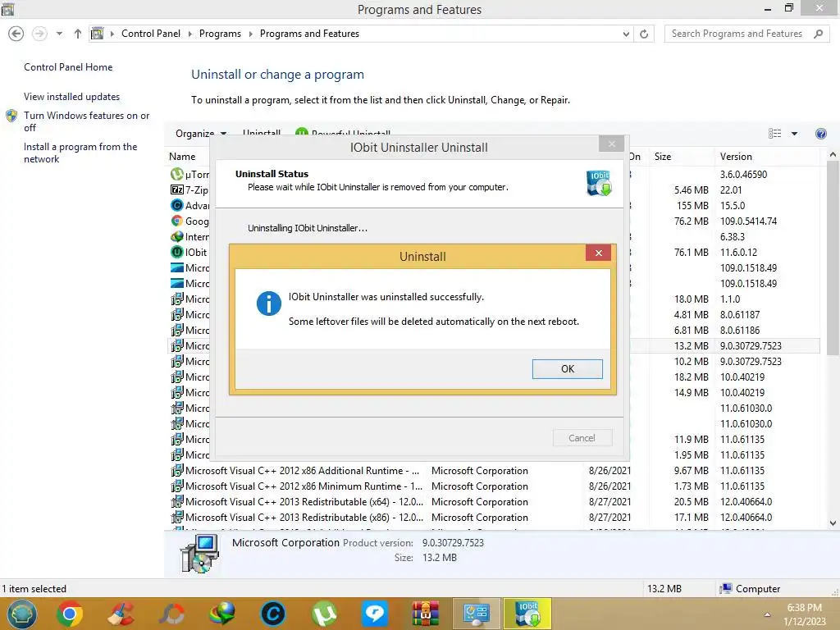This screenshot has width=840, height=630.
Task: Open the more view options dropdown arrow
Action: point(794,134)
